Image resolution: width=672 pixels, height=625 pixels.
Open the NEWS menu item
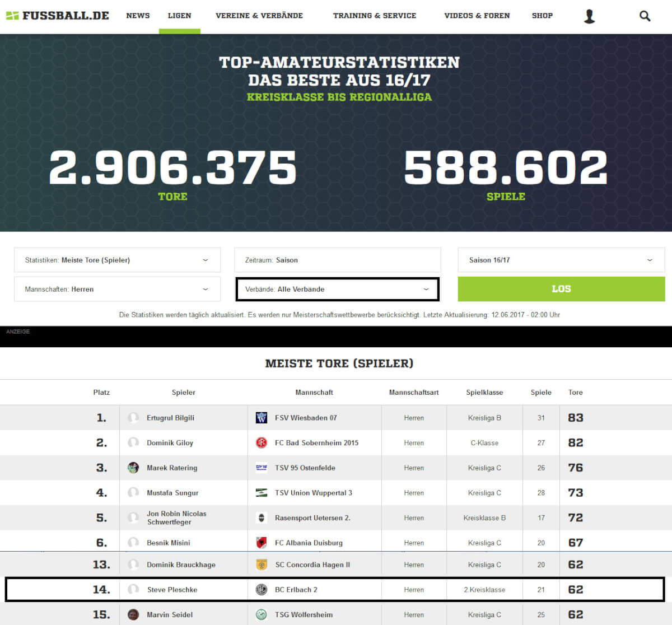(138, 16)
